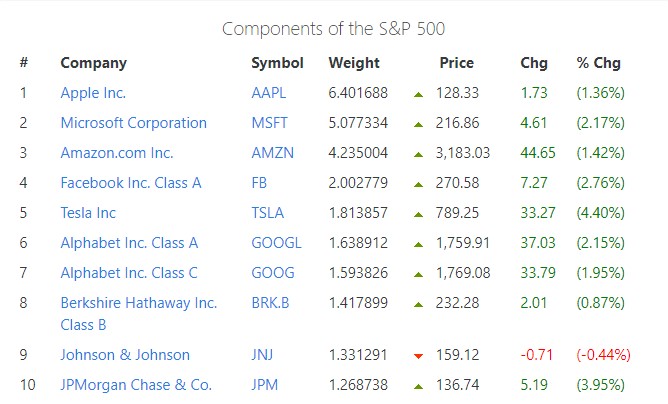Click the GOOGL symbol link

pos(276,243)
